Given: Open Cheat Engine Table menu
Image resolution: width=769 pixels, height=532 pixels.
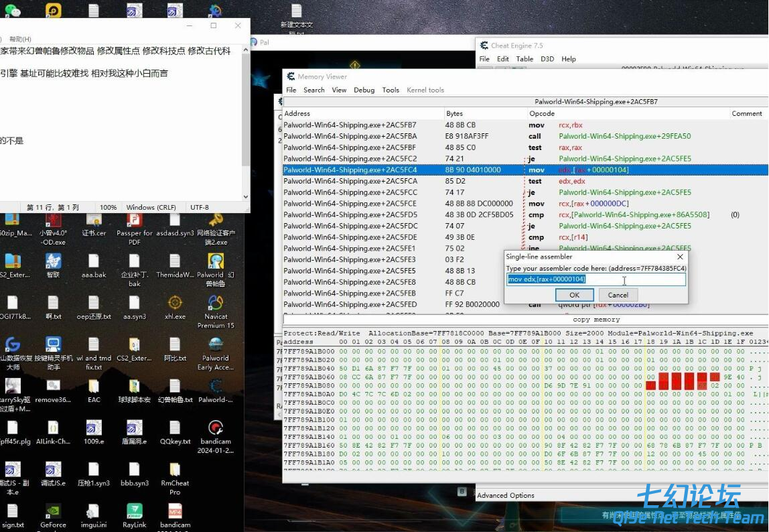Looking at the screenshot, I should pyautogui.click(x=525, y=59).
